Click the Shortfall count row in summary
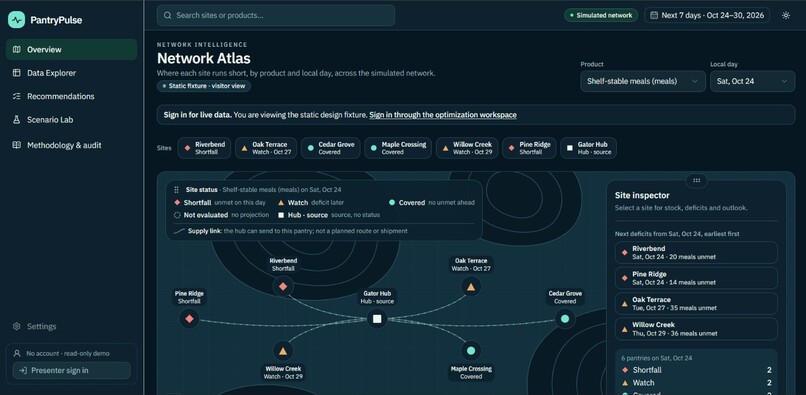This screenshot has width=806, height=395. (x=696, y=370)
